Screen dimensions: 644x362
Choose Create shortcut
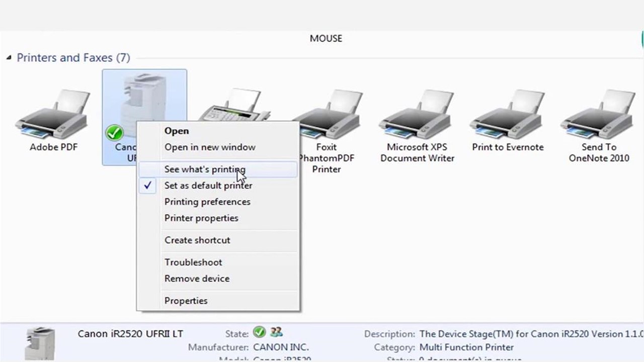pyautogui.click(x=197, y=240)
